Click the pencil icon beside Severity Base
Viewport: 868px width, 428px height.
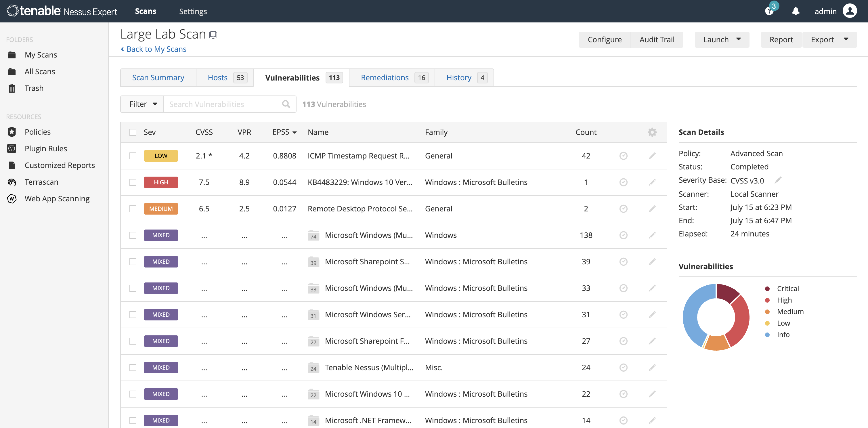778,180
